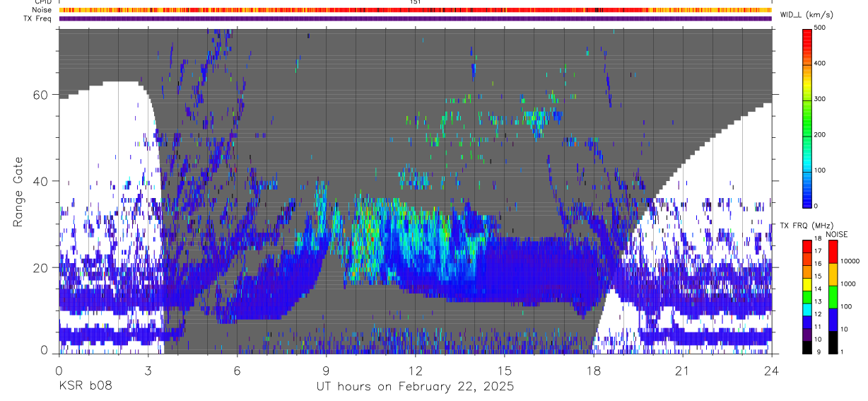868x401 pixels.
Task: Click the 15 MHz tick on TX FRQ legend
Action: point(818,277)
